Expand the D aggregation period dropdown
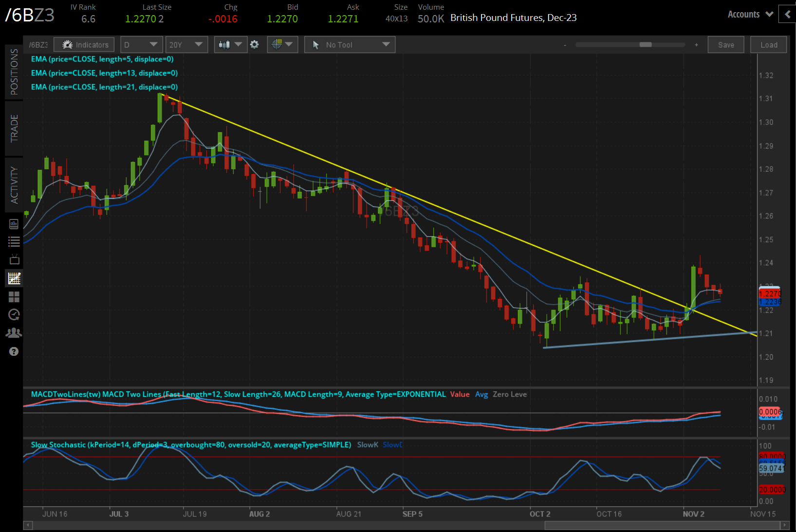This screenshot has height=532, width=796. point(141,45)
